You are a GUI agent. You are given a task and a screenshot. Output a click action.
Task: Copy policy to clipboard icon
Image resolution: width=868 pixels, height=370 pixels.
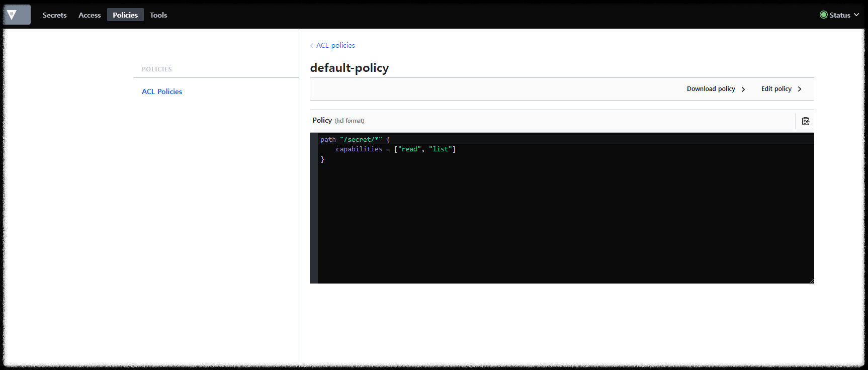[x=806, y=121]
